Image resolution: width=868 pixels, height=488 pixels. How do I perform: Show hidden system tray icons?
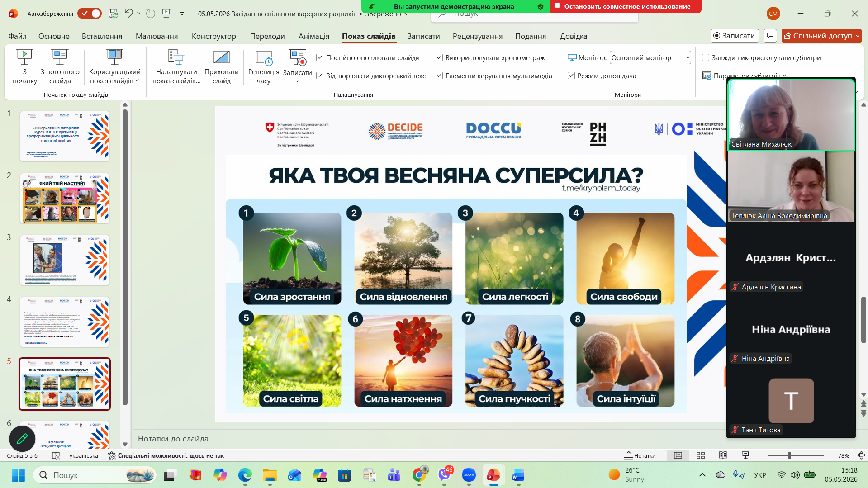point(702,474)
